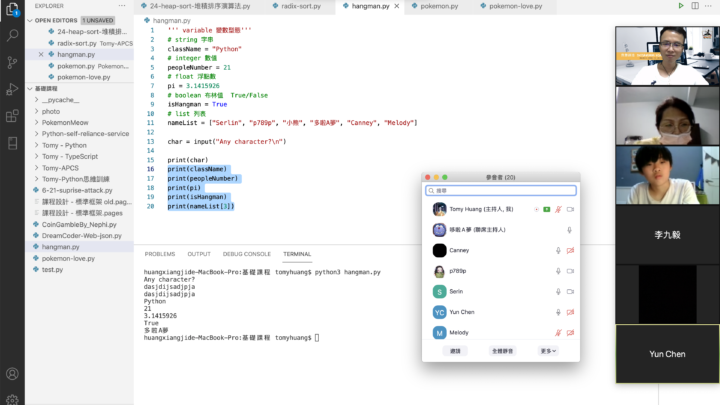
Task: Switch to the DEBUG CONSOLE panel tab
Action: (x=246, y=254)
